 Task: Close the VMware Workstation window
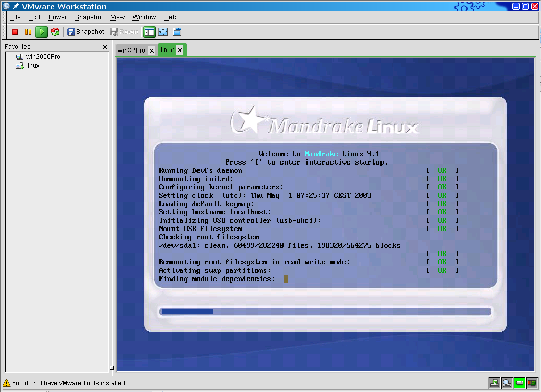pyautogui.click(x=535, y=6)
